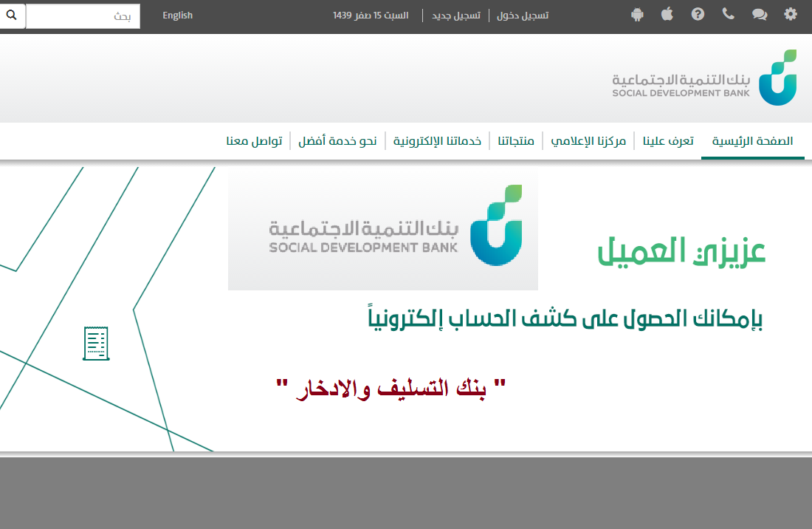Open the live chat bubbles icon
This screenshot has height=529, width=812.
[x=759, y=15]
